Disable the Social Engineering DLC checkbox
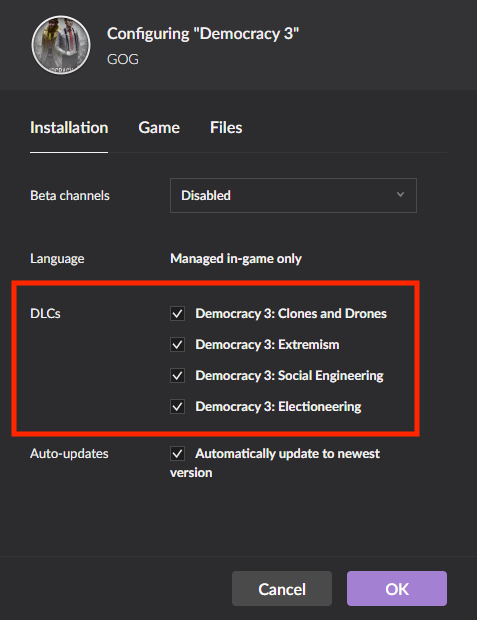The image size is (477, 620). pyautogui.click(x=177, y=375)
